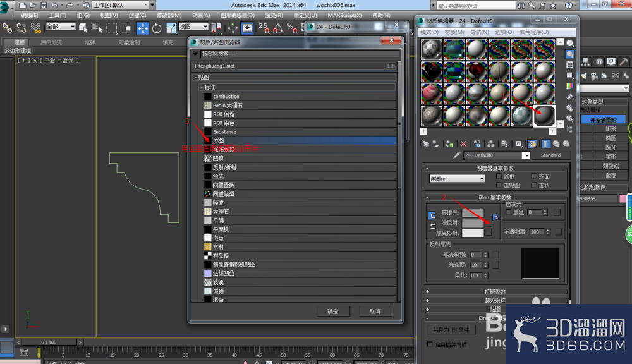The width and height of the screenshot is (632, 364).
Task: Check 启用插件材质 option
Action: (430, 344)
